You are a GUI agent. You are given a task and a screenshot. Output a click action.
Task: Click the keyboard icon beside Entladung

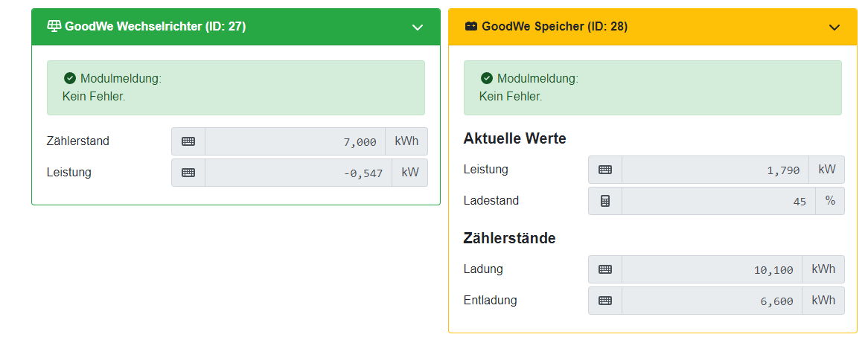(x=605, y=301)
